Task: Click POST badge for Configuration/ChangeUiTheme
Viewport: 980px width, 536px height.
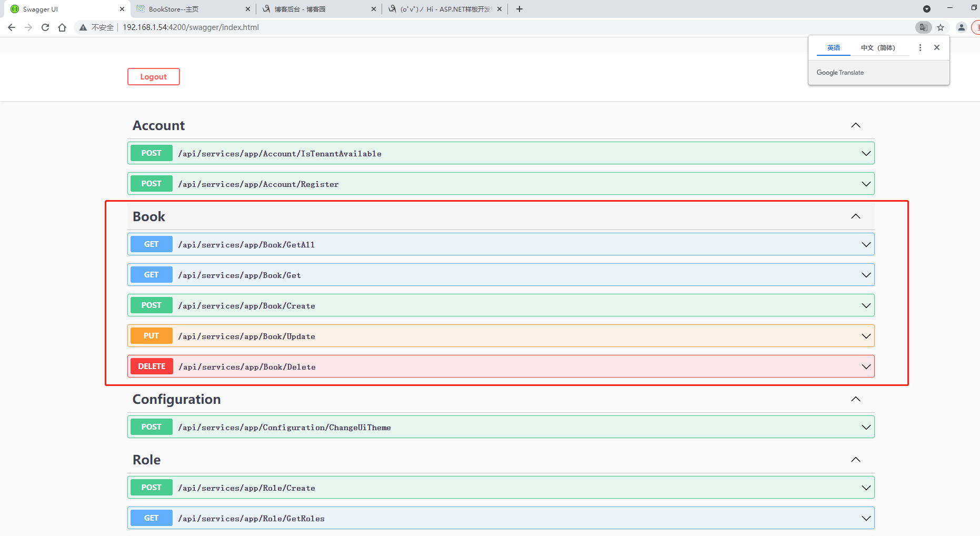Action: (x=152, y=427)
